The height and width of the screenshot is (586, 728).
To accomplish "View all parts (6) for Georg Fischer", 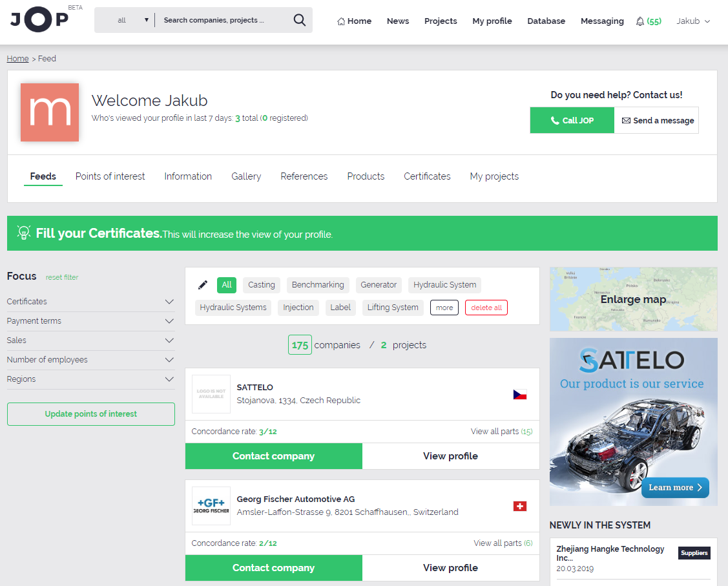I will (x=503, y=543).
